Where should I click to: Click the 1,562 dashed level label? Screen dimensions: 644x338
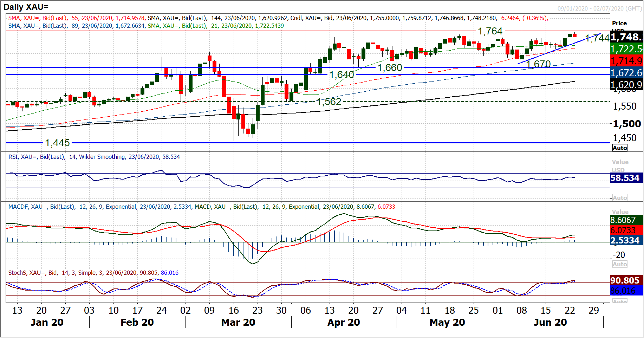pyautogui.click(x=329, y=102)
